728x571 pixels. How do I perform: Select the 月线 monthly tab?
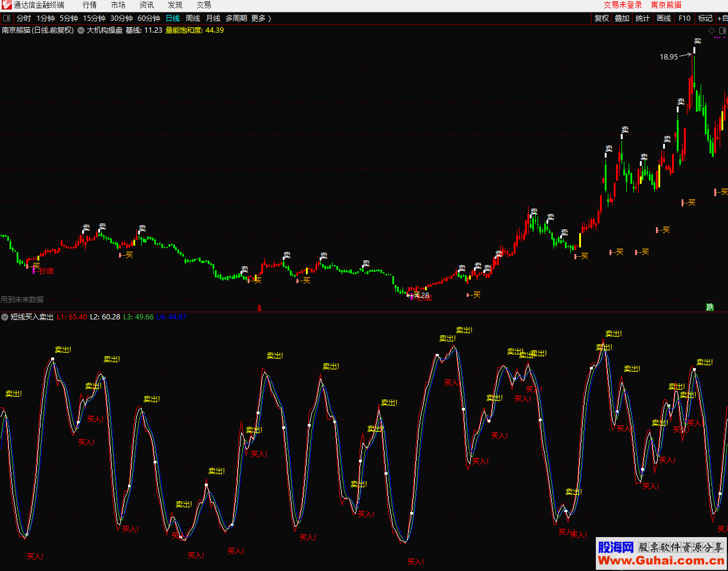coord(213,18)
